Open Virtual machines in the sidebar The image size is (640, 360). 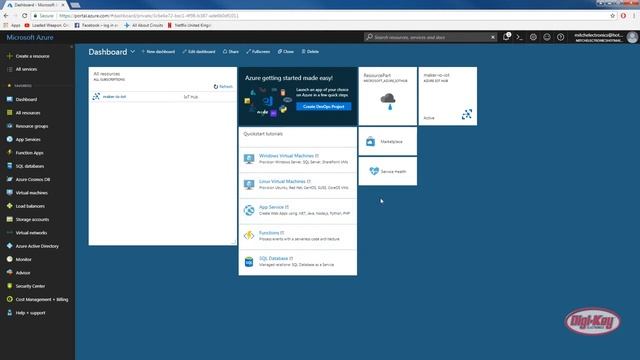coord(31,193)
